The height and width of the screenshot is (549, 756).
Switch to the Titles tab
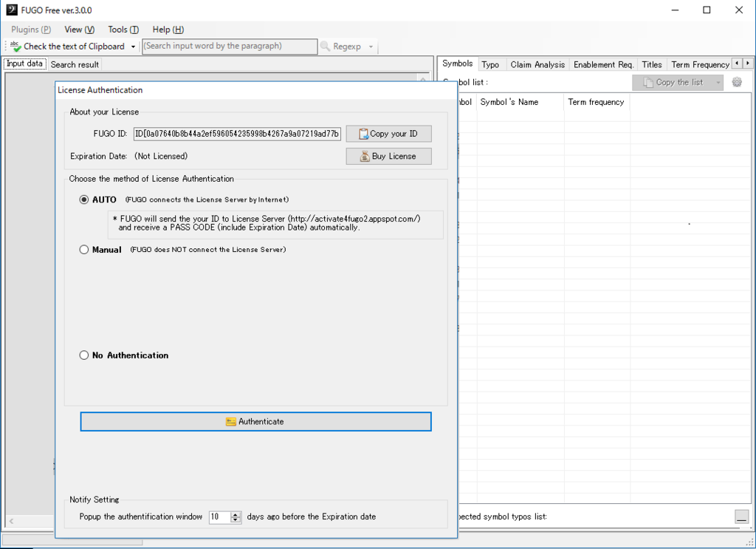[652, 64]
